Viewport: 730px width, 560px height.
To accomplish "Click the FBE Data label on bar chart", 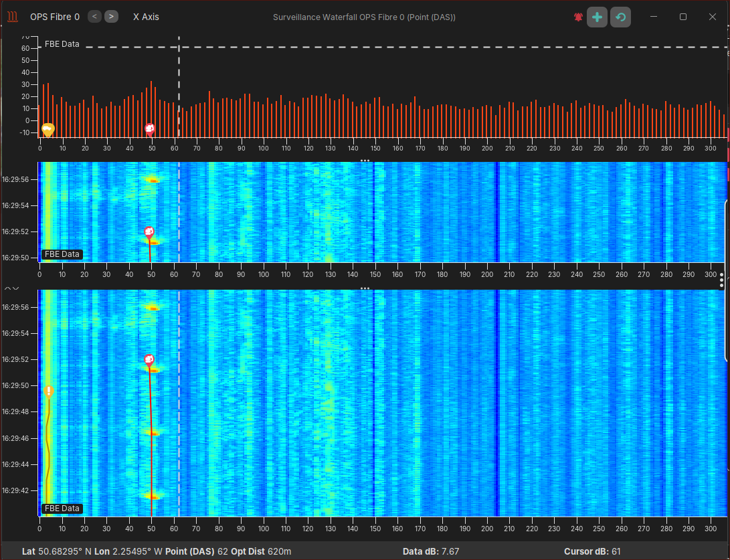I will [x=62, y=44].
